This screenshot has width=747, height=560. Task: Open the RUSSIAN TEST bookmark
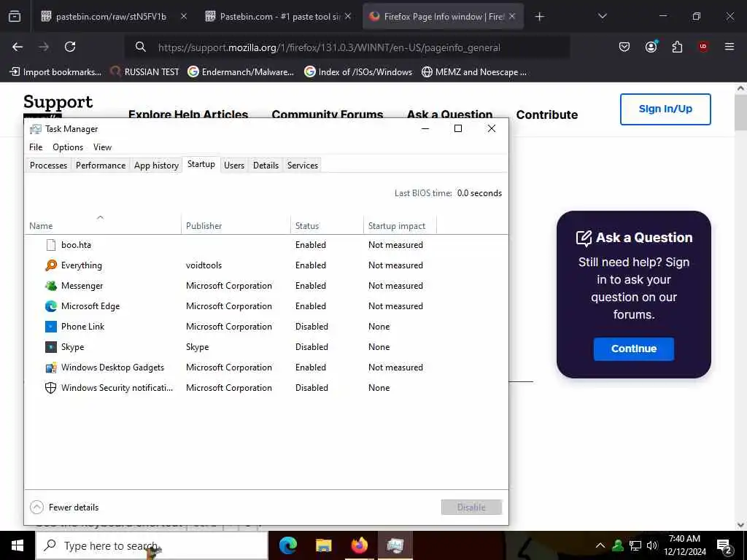pos(144,72)
